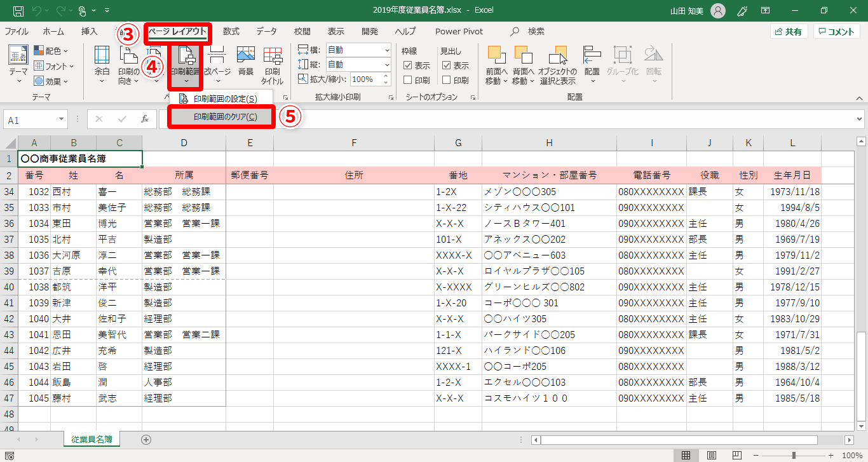The image size is (868, 462).
Task: Add a new sheet with the plus icon
Action: click(x=146, y=439)
